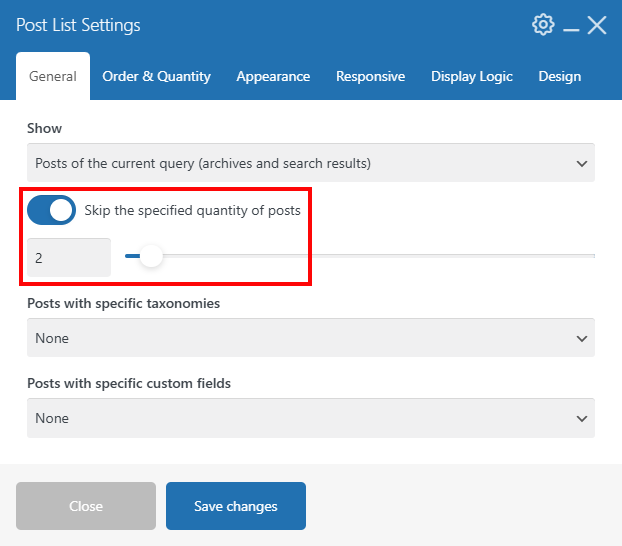Expand Posts with specific custom fields dropdown
622x546 pixels.
click(311, 418)
